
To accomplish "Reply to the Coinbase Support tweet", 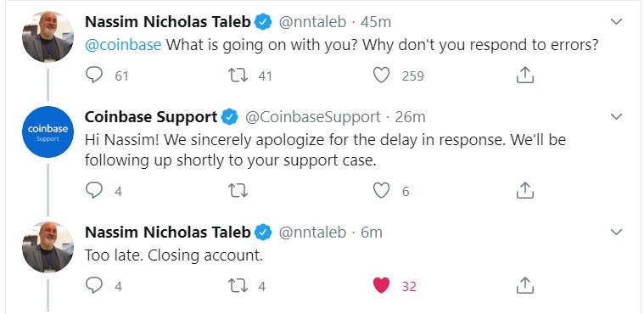I will (x=94, y=190).
